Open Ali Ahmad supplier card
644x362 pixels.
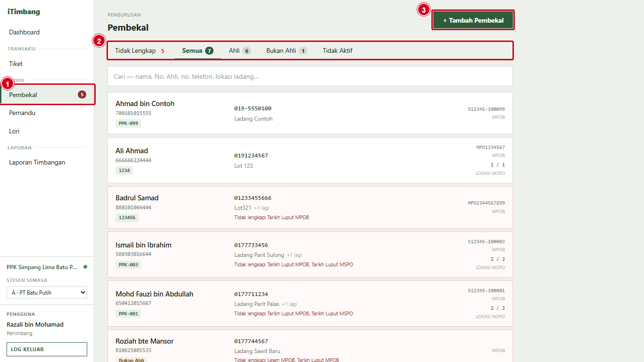(x=310, y=160)
